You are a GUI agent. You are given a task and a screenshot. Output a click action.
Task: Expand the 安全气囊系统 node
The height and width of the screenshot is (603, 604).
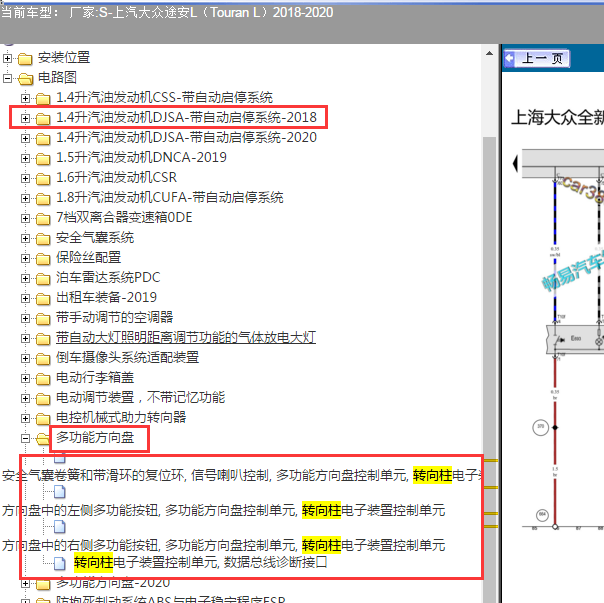[x=25, y=239]
